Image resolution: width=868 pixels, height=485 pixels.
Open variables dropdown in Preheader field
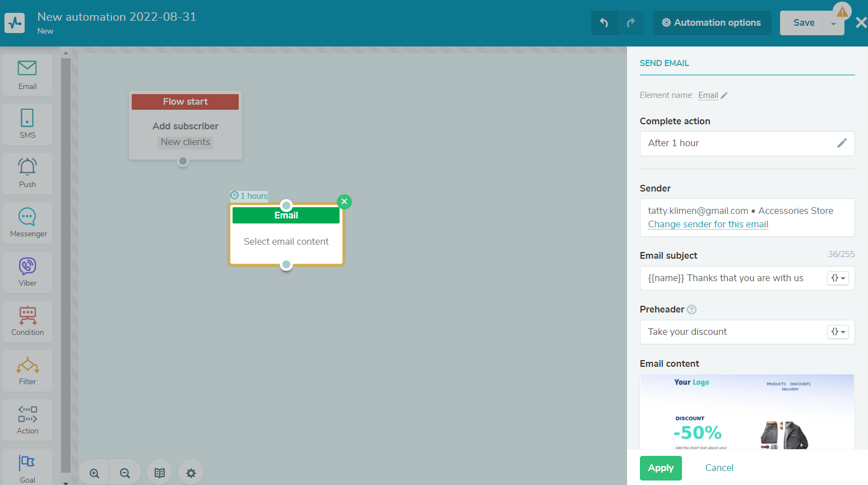point(838,332)
